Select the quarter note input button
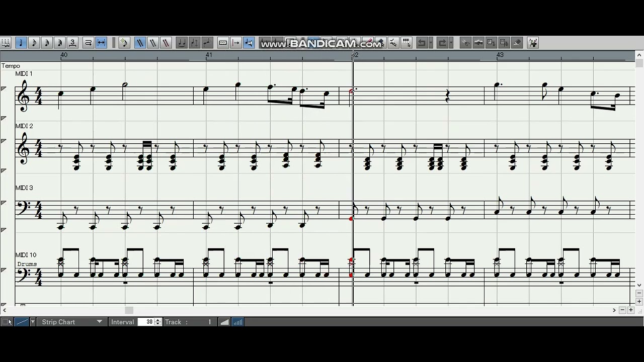This screenshot has width=644, height=362. click(x=21, y=43)
